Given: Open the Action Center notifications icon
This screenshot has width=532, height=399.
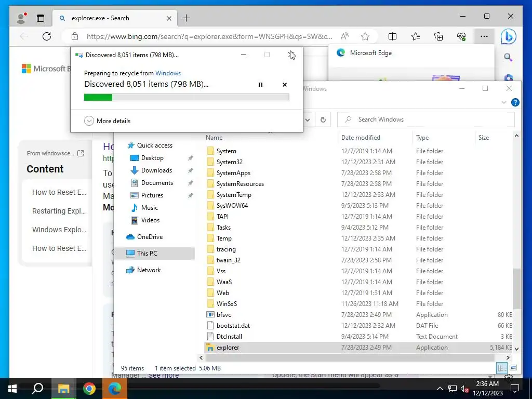Looking at the screenshot, I should point(515,389).
